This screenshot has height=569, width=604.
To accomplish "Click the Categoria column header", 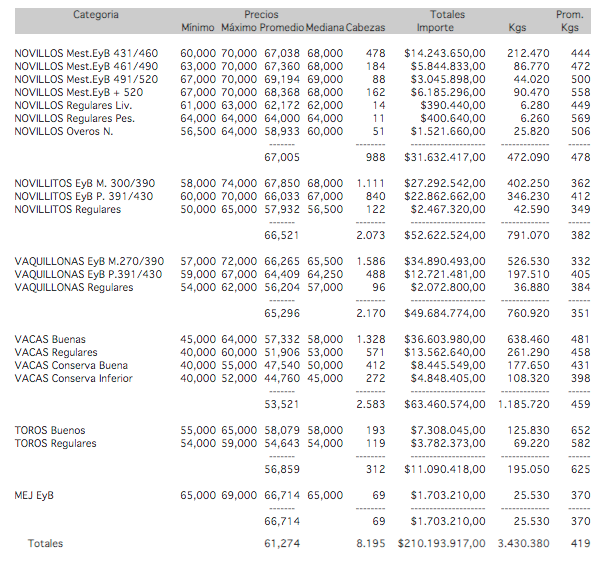I will (95, 15).
